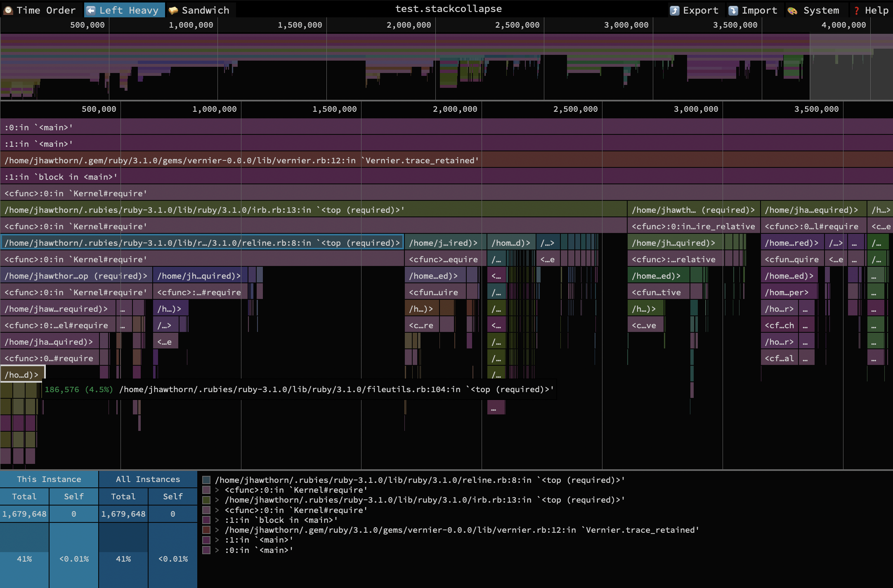The image size is (893, 588).
Task: Switch to Time Order view
Action: pos(46,10)
